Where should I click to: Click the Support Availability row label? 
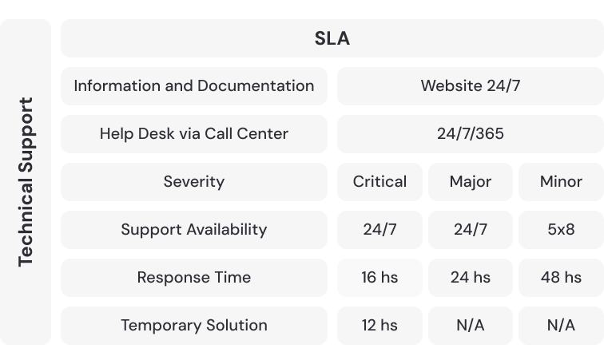194,229
